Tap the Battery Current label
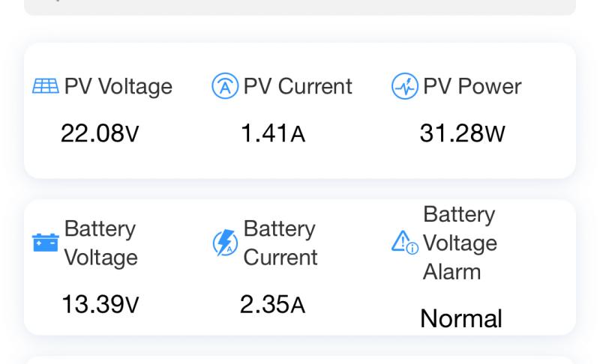Image resolution: width=600 pixels, height=364 pixels. (280, 243)
